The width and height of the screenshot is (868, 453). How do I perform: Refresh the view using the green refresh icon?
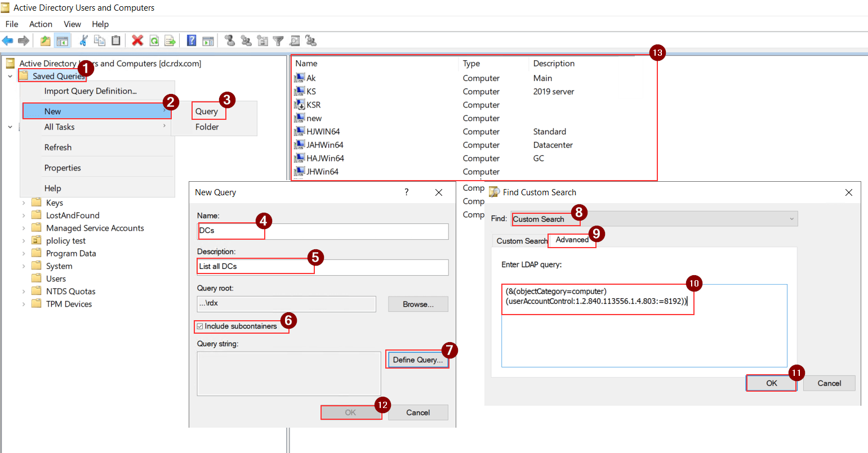(x=154, y=41)
